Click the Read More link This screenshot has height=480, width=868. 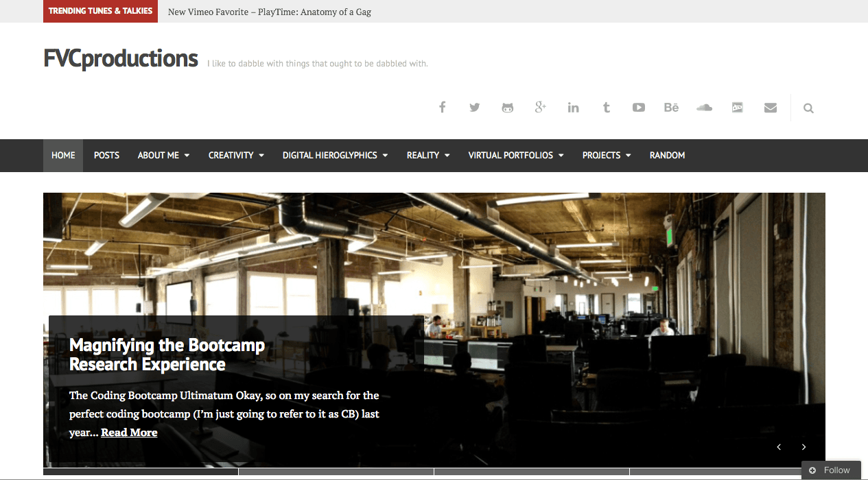point(129,432)
